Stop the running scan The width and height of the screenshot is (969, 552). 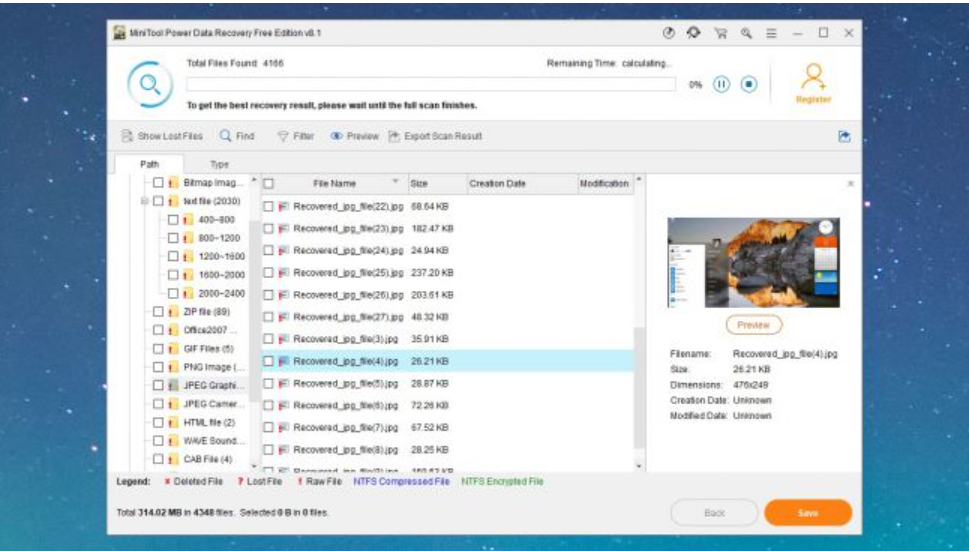pos(749,84)
